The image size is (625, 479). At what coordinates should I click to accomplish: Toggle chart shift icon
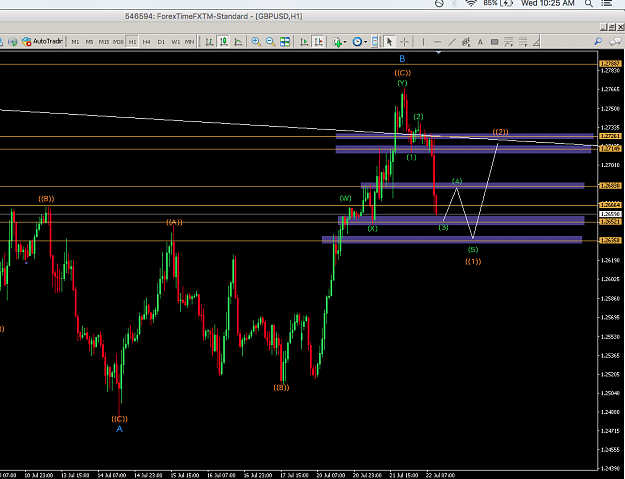318,41
